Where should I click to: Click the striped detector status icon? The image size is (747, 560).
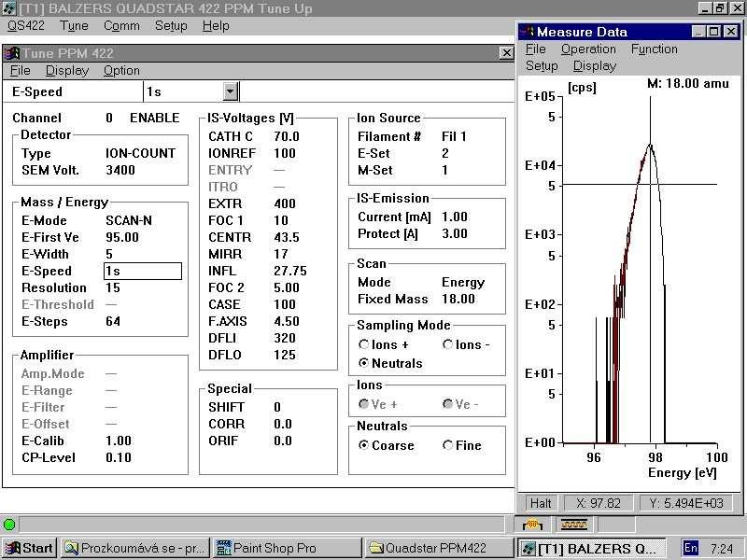574,525
